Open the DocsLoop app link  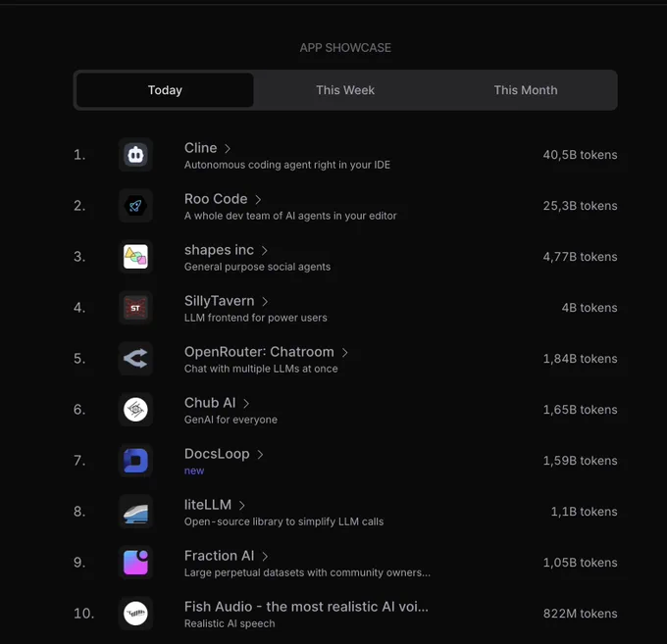pyautogui.click(x=217, y=454)
